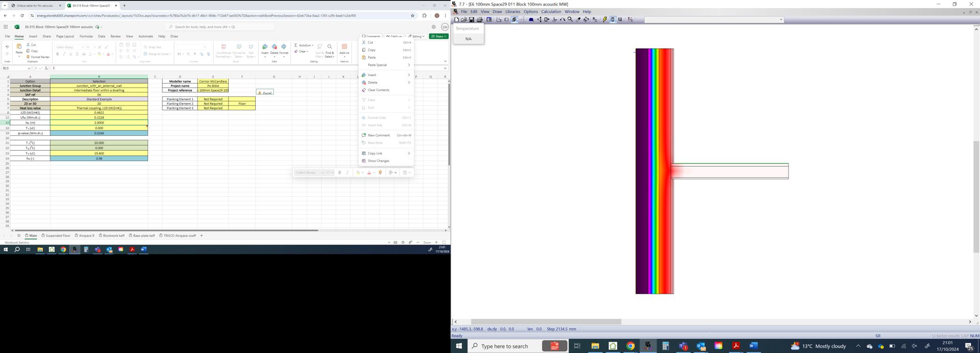The image size is (980, 353).
Task: Open Microsoft Word from the right taskbar
Action: point(754,346)
